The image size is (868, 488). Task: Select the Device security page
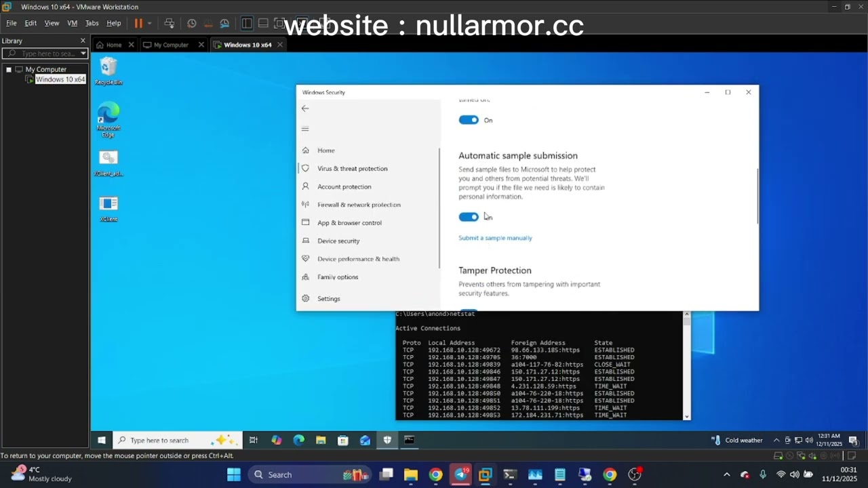[338, 241]
